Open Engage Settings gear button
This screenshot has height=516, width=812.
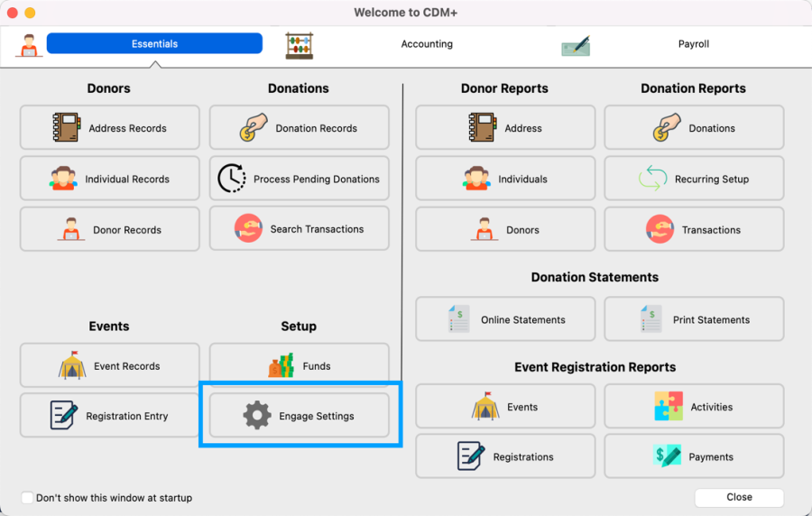point(299,416)
